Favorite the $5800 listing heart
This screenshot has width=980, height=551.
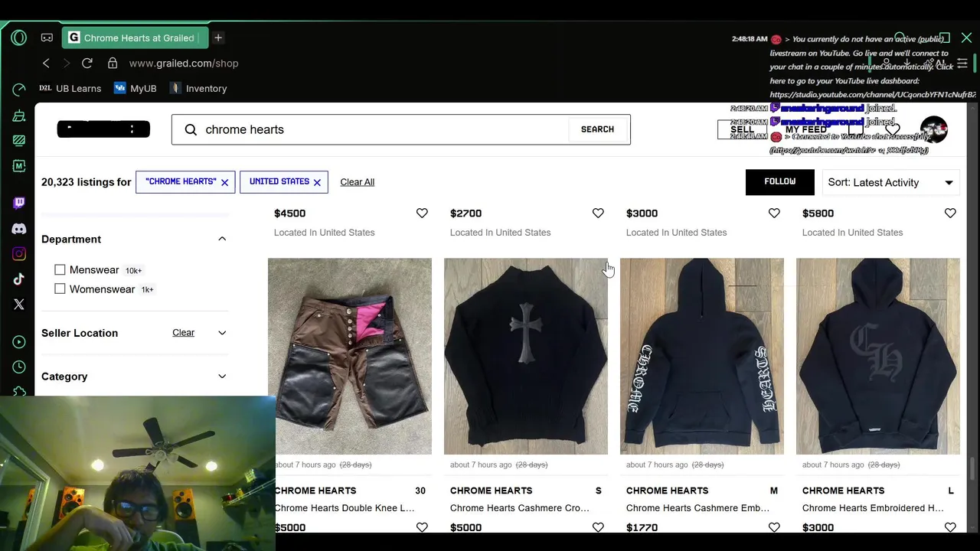[950, 213]
